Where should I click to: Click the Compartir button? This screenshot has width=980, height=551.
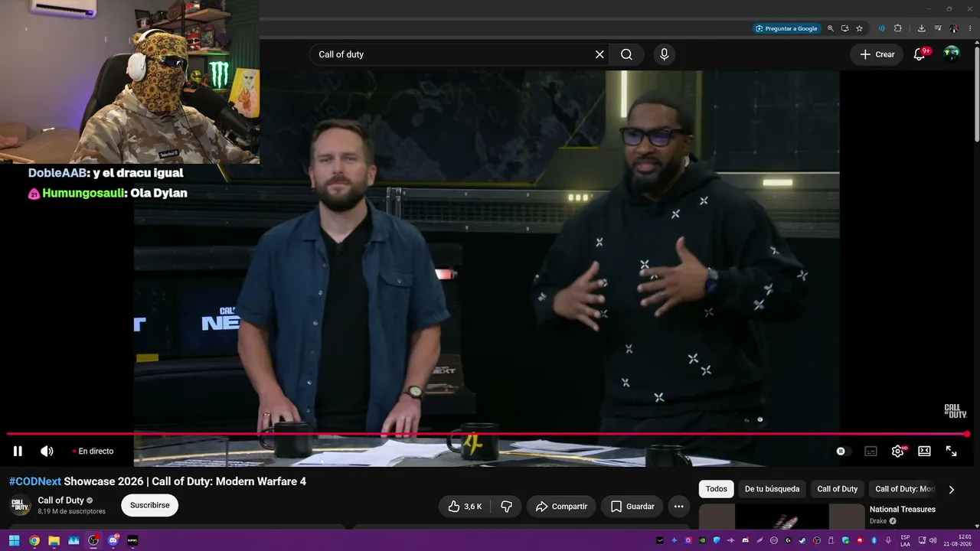pyautogui.click(x=561, y=507)
